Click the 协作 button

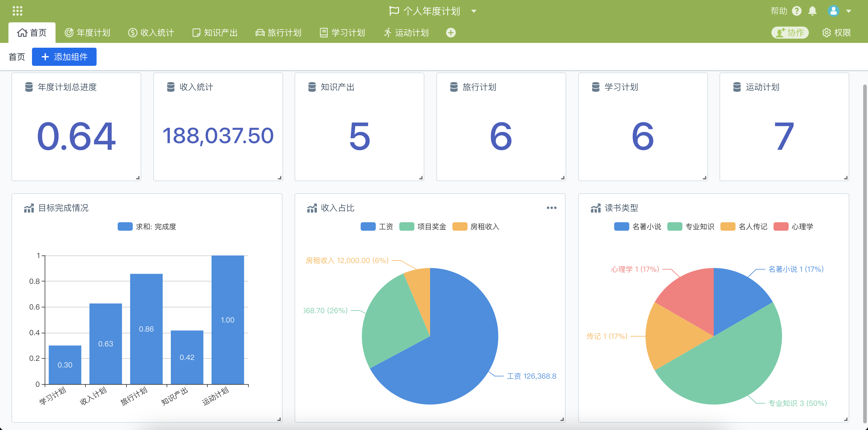pyautogui.click(x=790, y=32)
